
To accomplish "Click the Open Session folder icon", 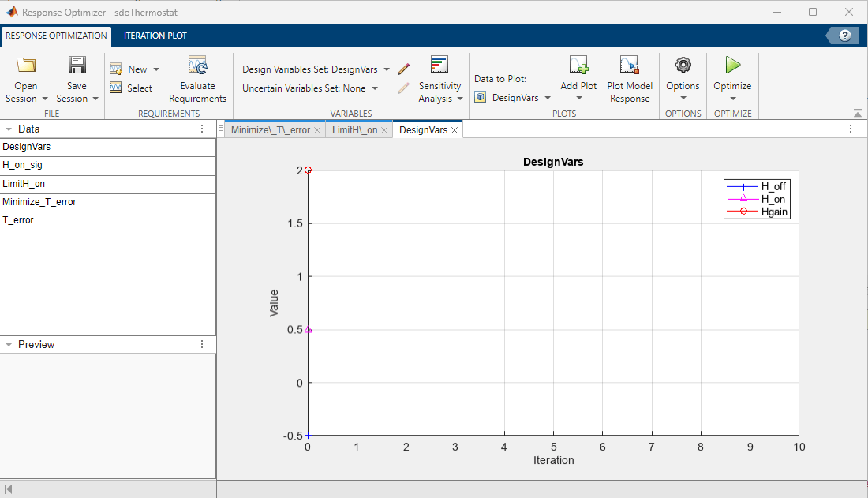I will click(x=26, y=66).
